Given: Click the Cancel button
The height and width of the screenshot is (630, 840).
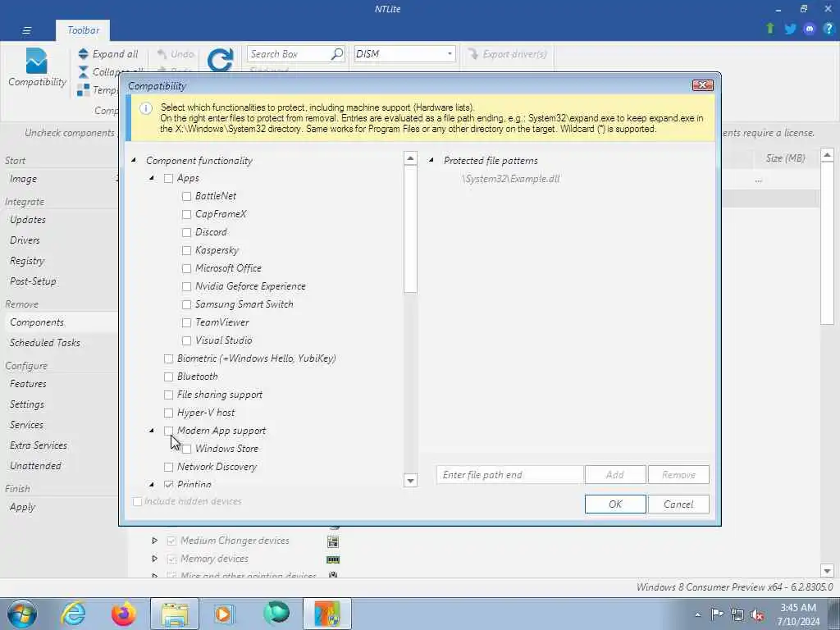Looking at the screenshot, I should [x=678, y=504].
